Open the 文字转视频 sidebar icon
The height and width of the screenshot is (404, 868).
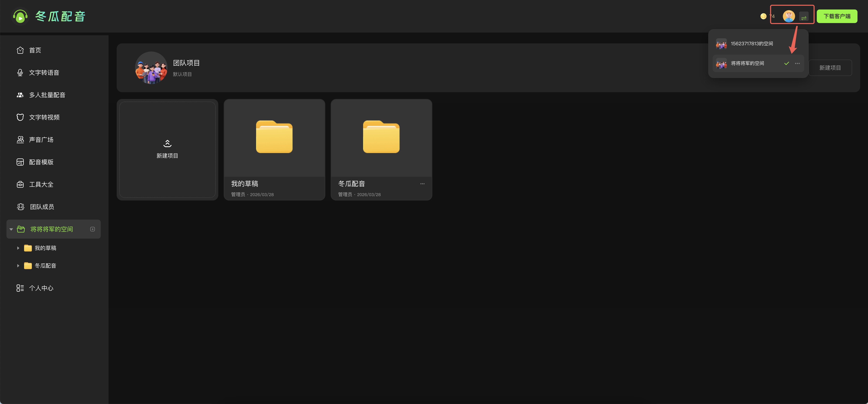pos(20,117)
